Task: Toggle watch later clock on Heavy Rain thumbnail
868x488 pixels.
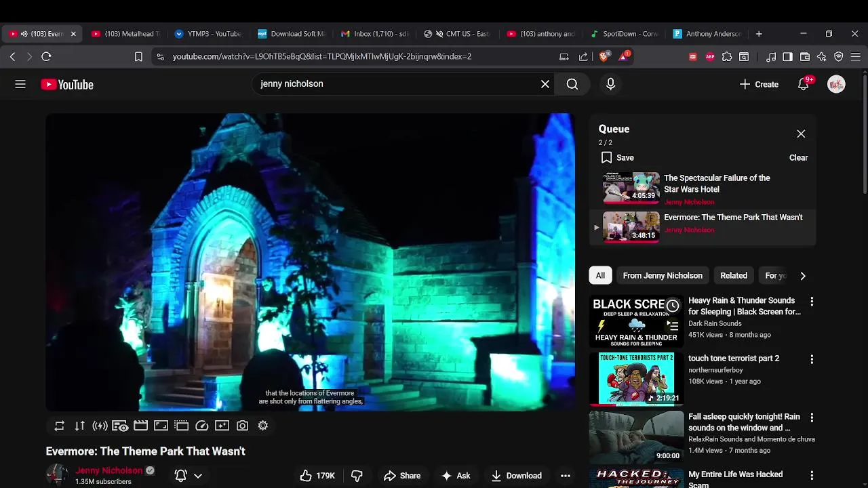Action: (x=672, y=306)
